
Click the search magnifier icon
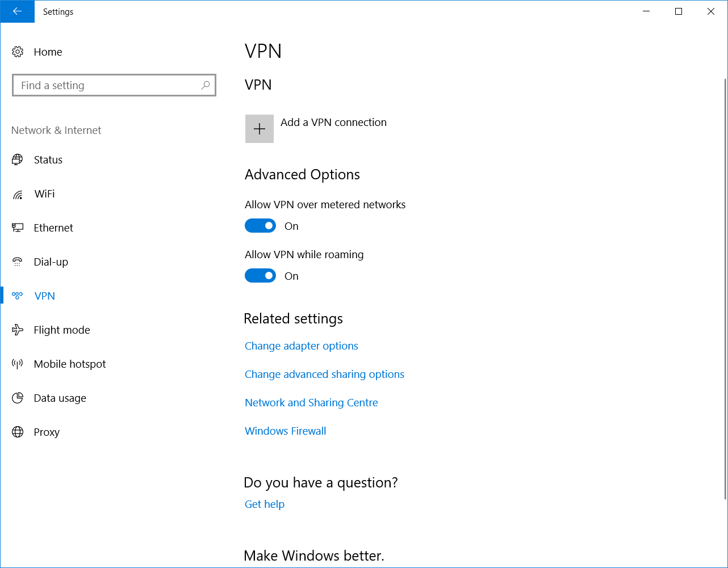click(206, 85)
